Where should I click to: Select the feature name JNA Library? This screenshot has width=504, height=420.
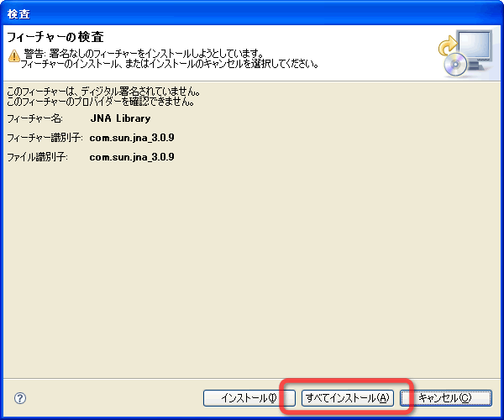click(120, 118)
